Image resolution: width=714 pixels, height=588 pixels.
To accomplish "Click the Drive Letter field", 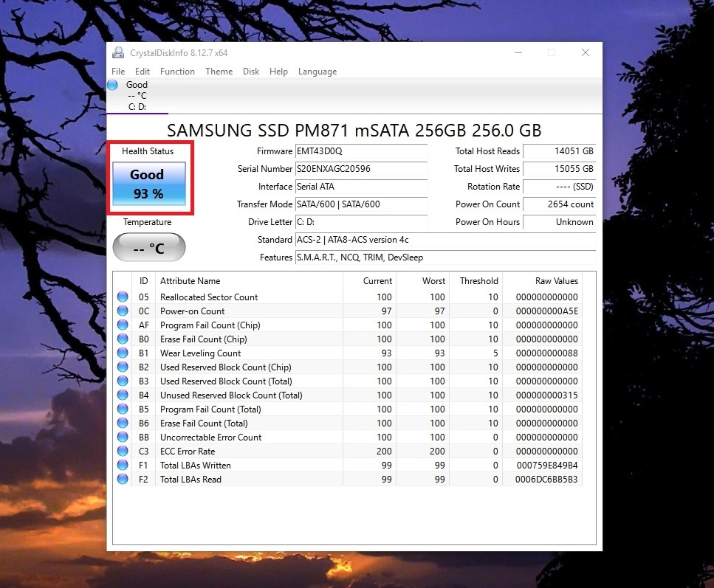I will click(x=362, y=222).
